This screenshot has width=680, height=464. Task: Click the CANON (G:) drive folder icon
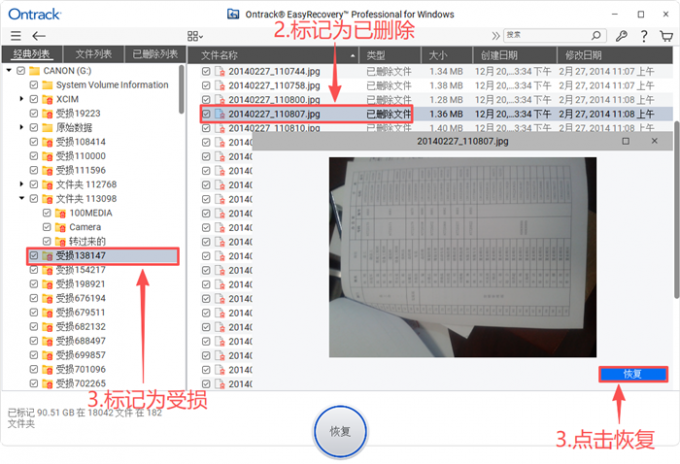pos(35,70)
